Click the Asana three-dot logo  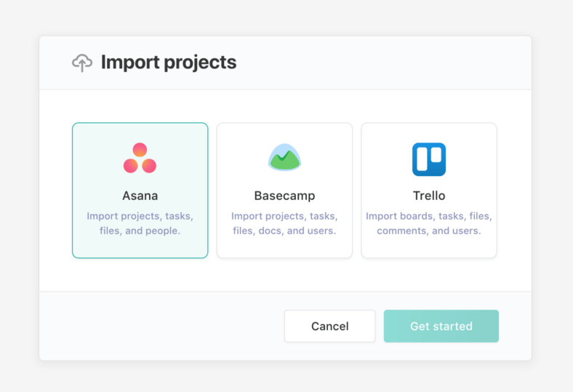[140, 158]
